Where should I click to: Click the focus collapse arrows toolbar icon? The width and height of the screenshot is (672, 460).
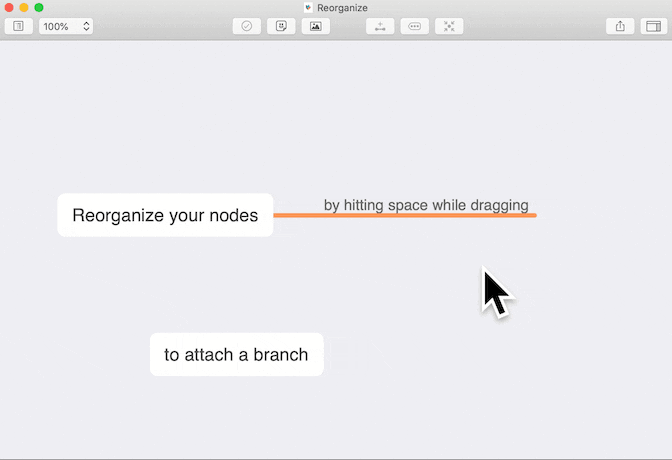pyautogui.click(x=449, y=26)
